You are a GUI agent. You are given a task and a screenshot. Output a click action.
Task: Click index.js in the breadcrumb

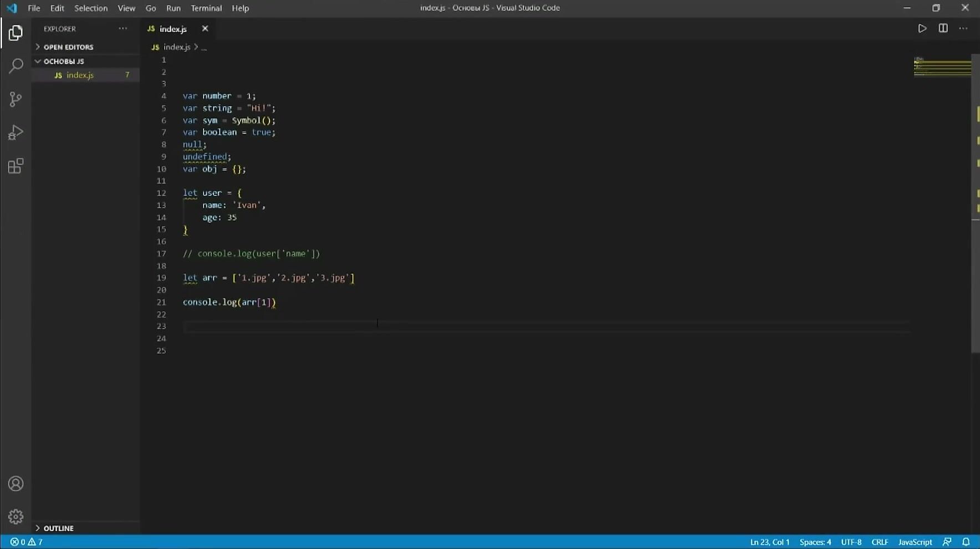tap(177, 47)
